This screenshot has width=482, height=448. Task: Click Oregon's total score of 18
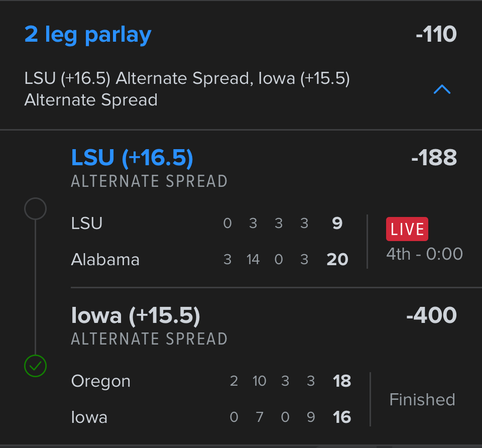(x=342, y=381)
